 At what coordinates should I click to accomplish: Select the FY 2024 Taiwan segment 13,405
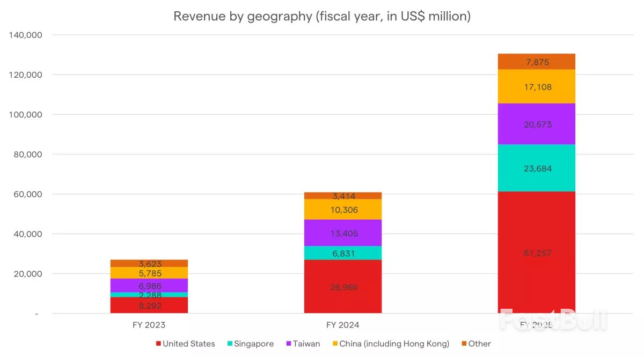pyautogui.click(x=342, y=233)
